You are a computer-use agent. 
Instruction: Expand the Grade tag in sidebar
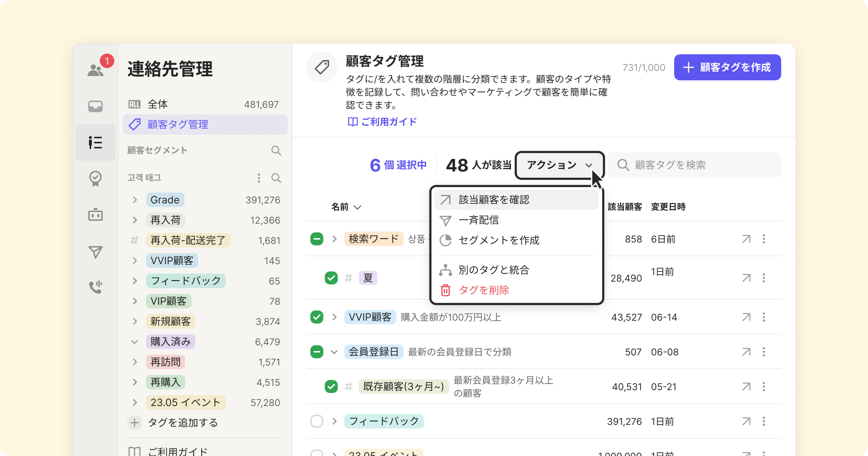135,200
